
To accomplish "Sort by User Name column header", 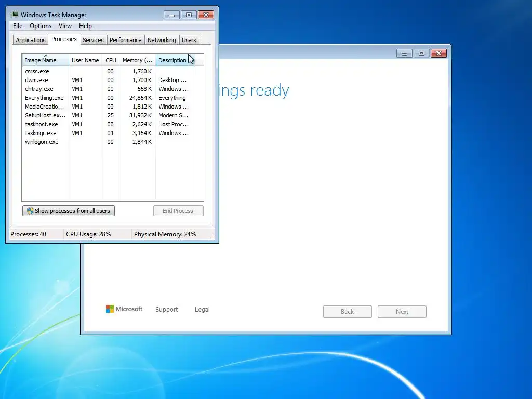I will (x=85, y=60).
